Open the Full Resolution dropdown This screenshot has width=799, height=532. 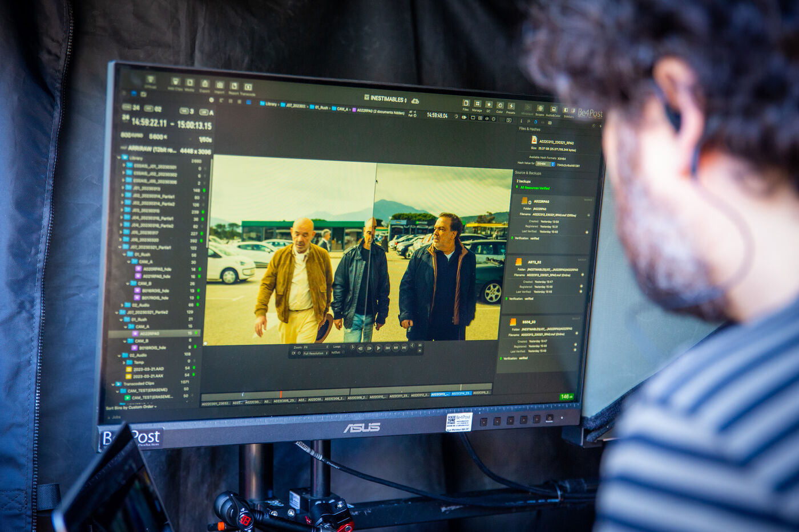(314, 353)
